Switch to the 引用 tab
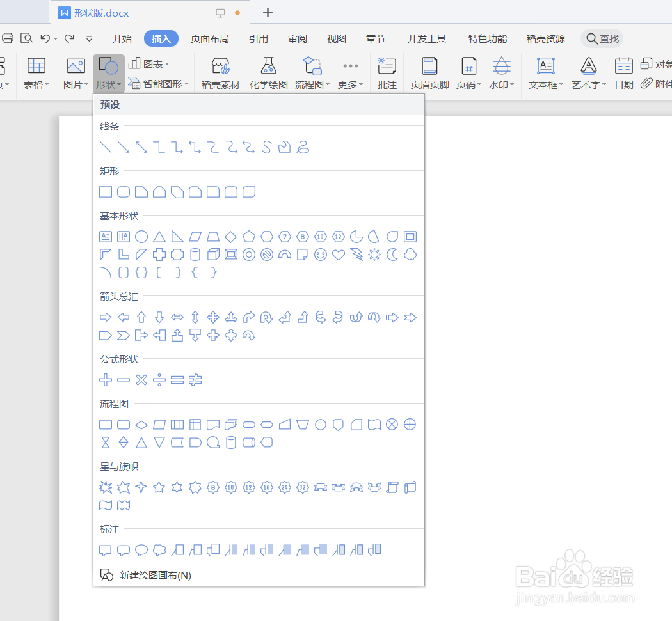This screenshot has height=621, width=672. [259, 38]
